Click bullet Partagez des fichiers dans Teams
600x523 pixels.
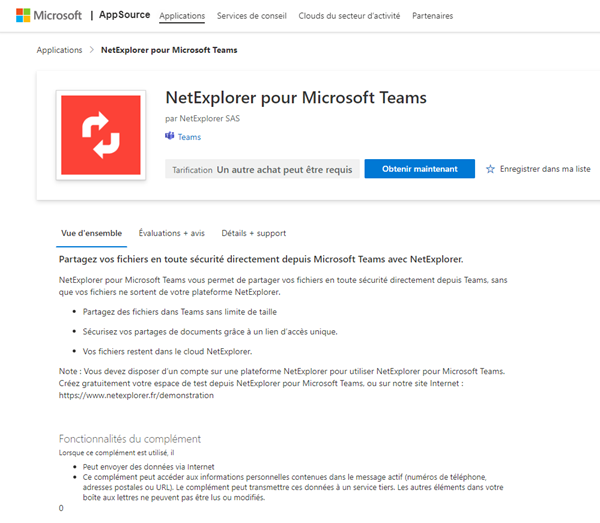180,312
